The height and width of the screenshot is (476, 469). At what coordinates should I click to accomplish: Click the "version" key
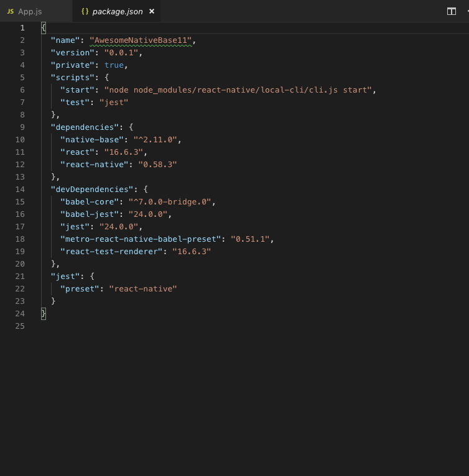73,53
